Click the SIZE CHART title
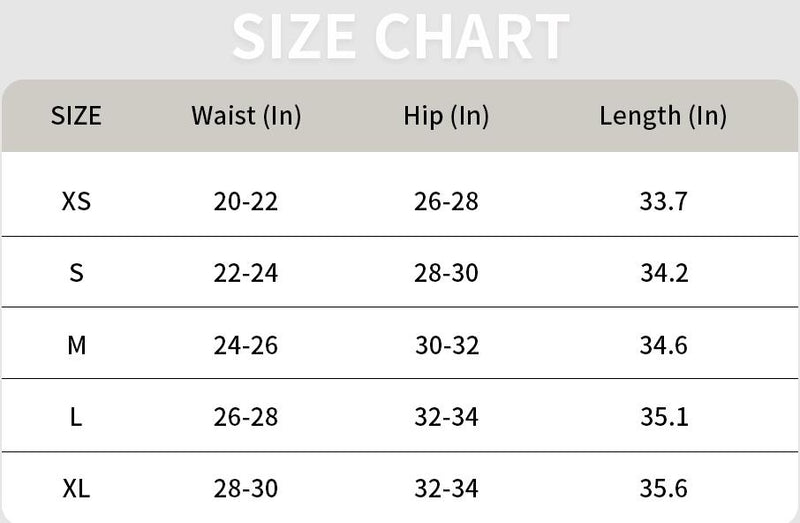 click(400, 36)
